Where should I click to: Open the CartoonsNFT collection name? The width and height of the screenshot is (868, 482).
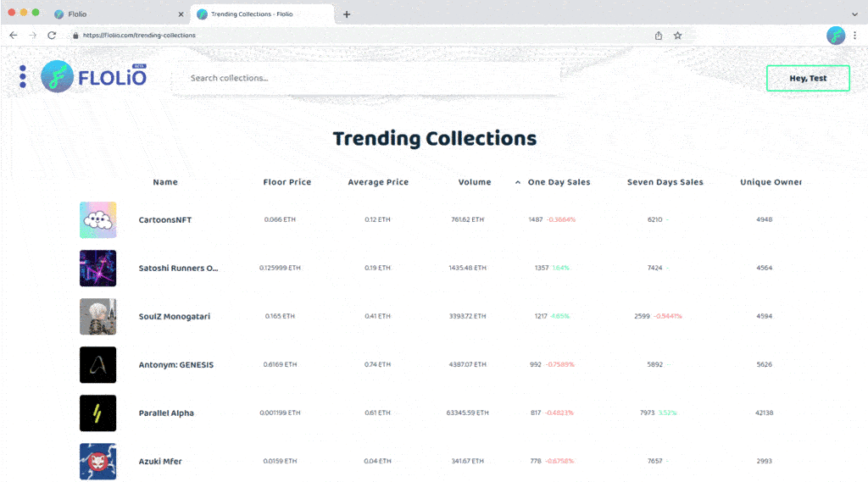point(165,219)
